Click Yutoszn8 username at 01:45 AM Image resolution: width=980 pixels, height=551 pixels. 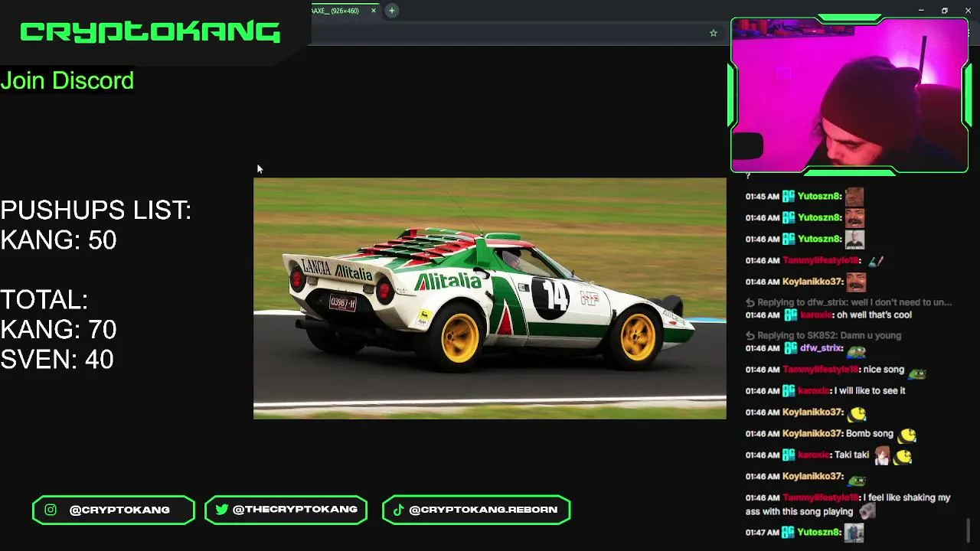pyautogui.click(x=819, y=196)
